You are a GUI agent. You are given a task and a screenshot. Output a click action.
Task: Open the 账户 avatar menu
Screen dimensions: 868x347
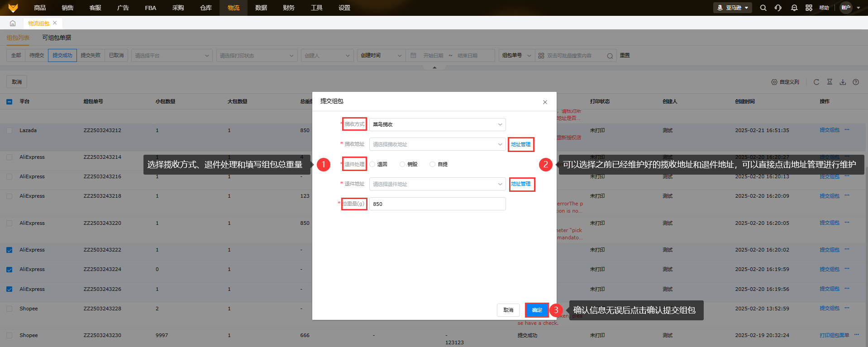click(x=850, y=8)
